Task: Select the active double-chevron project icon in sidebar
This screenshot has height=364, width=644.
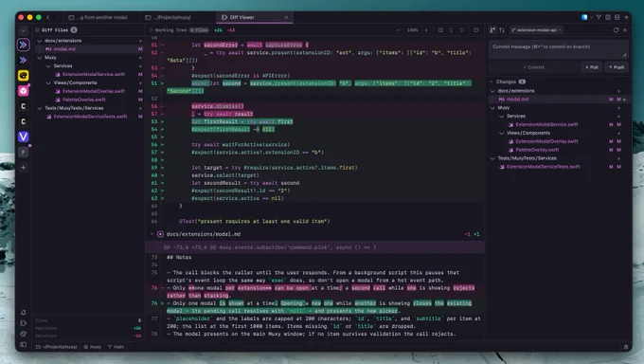Action: 24,45
